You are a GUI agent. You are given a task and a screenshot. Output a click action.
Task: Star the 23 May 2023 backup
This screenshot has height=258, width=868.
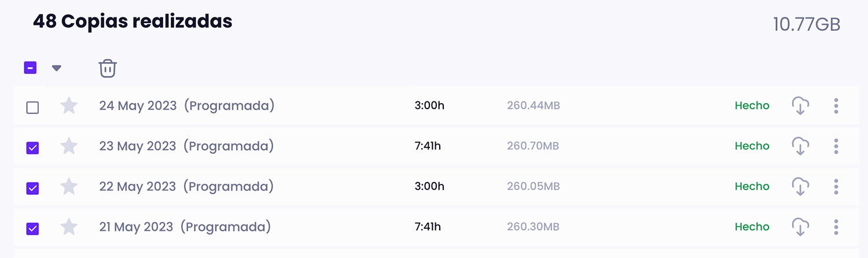click(69, 146)
